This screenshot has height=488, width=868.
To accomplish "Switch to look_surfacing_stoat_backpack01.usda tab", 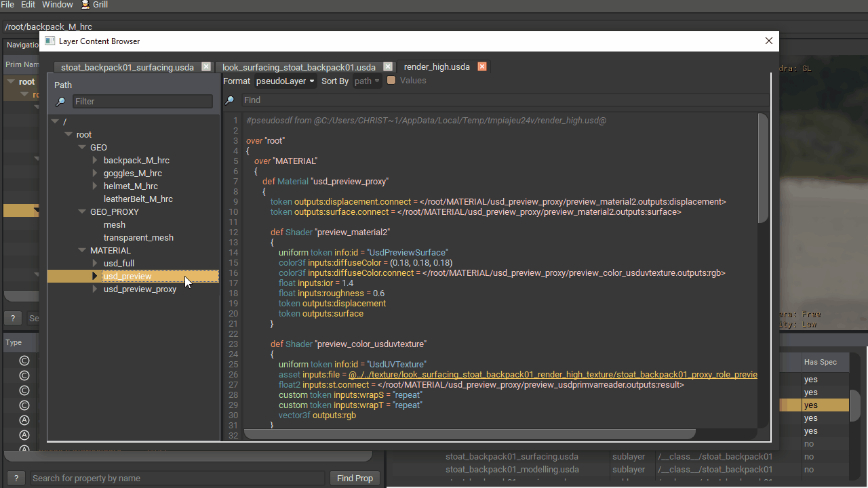I will [299, 67].
